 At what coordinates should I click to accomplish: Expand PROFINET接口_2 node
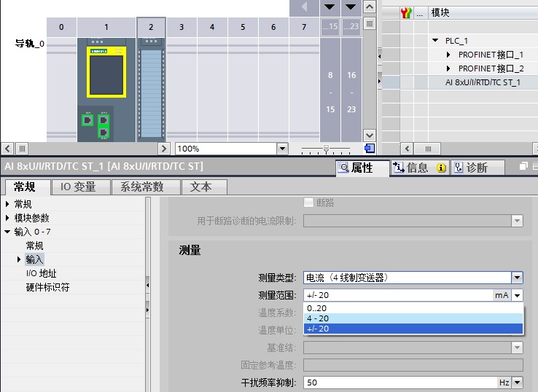coord(448,68)
